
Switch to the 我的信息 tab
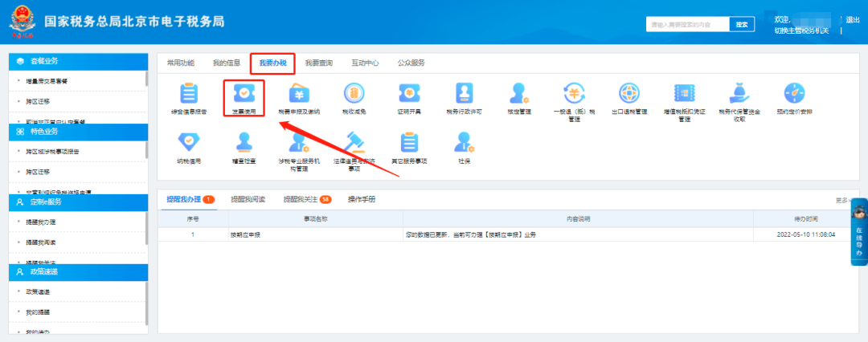tap(227, 63)
